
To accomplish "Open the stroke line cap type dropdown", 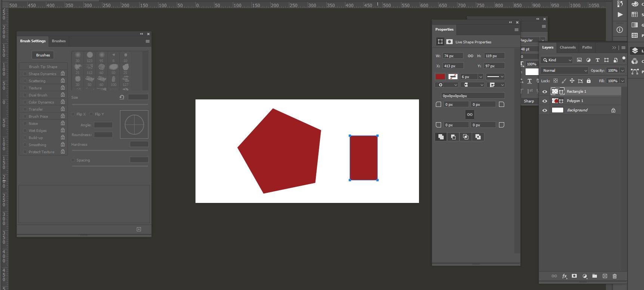I will pyautogui.click(x=472, y=85).
